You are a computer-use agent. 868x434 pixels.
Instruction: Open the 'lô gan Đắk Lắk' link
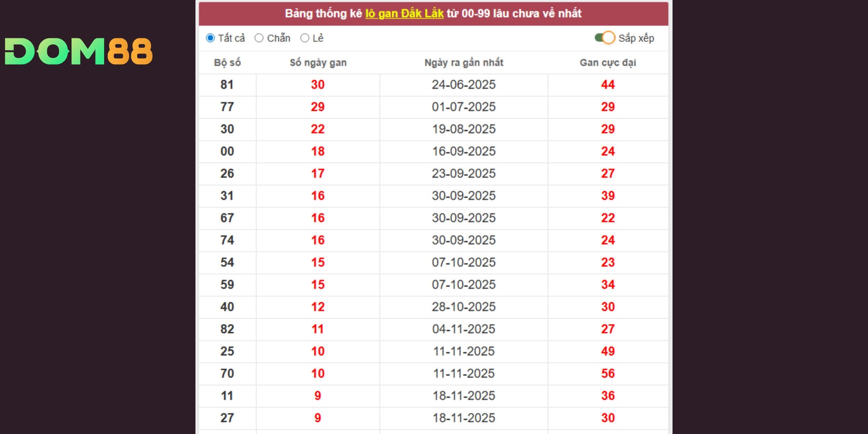[404, 14]
